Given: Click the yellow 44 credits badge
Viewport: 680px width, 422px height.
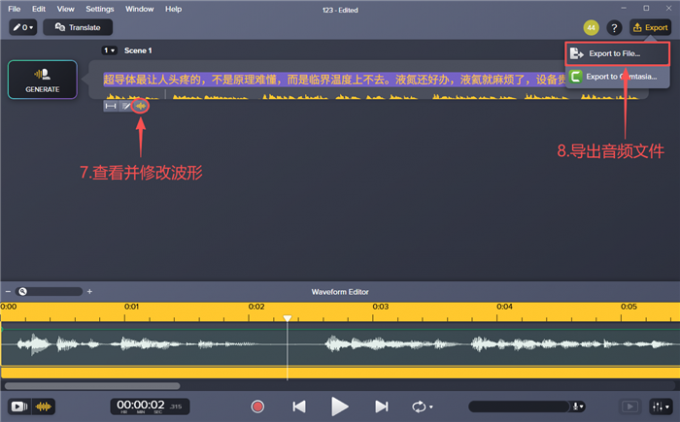Looking at the screenshot, I should (591, 28).
